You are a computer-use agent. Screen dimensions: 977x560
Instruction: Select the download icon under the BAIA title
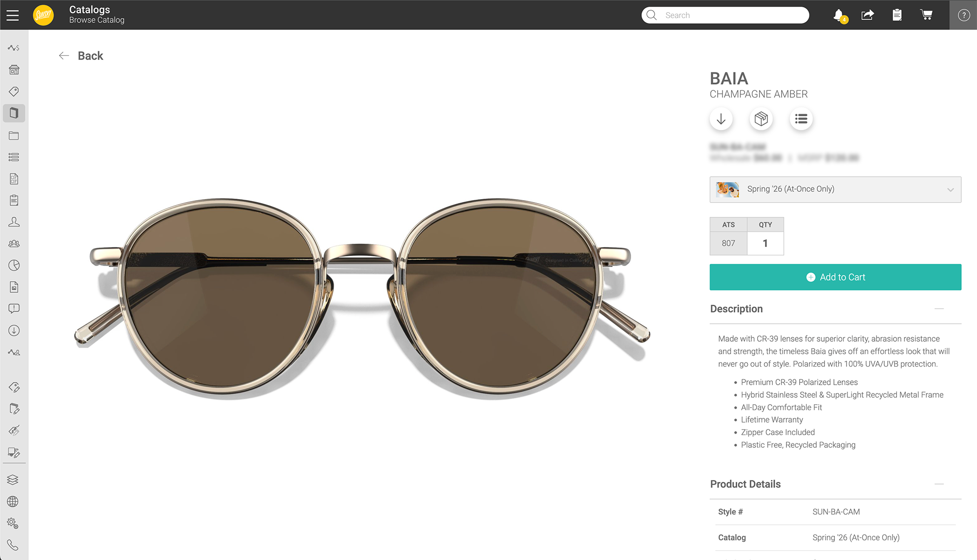(x=721, y=119)
